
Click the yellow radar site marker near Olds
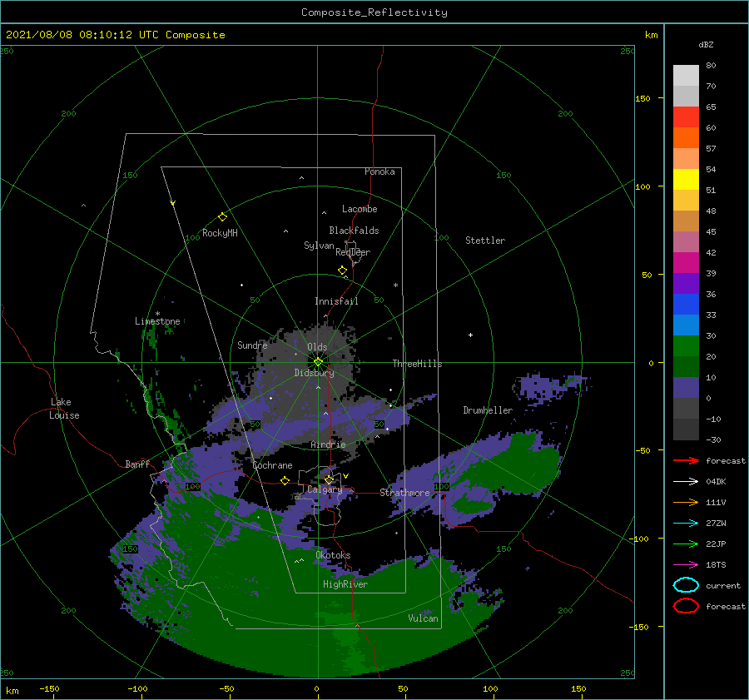tap(318, 362)
